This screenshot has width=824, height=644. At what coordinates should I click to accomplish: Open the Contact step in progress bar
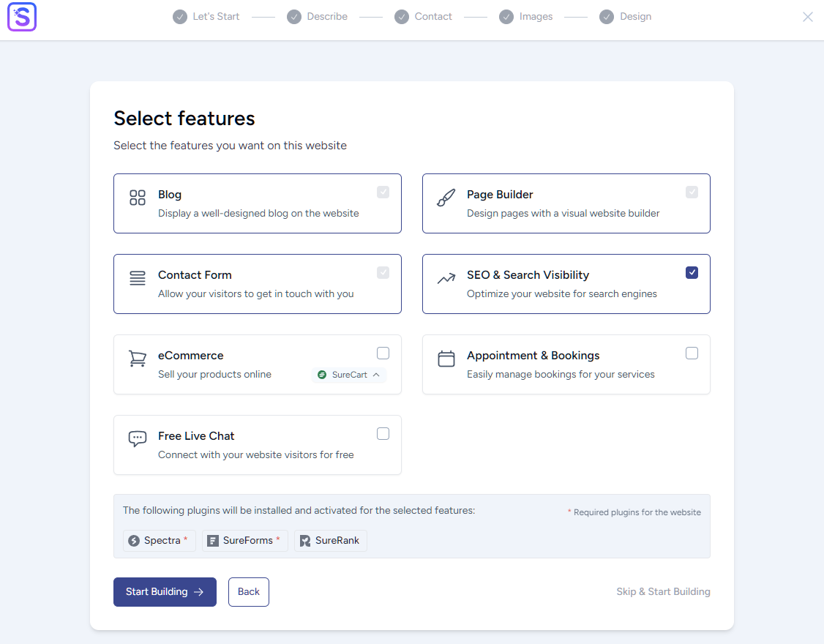point(424,17)
